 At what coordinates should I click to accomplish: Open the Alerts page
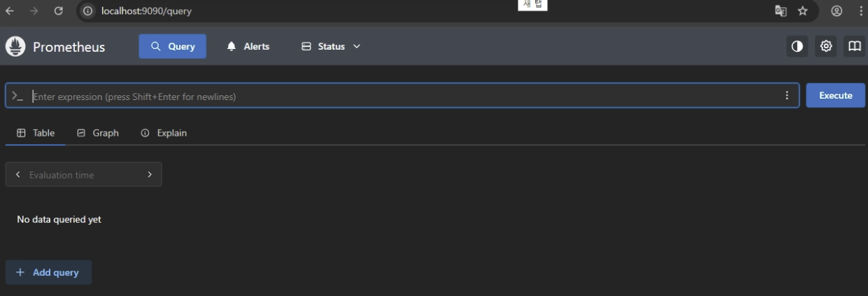(248, 46)
